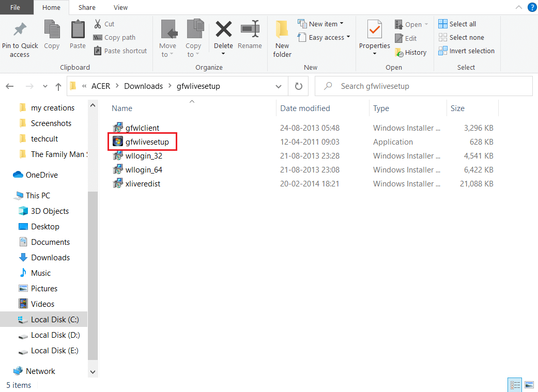The image size is (538, 392).
Task: Rename the selected file
Action: (x=250, y=35)
